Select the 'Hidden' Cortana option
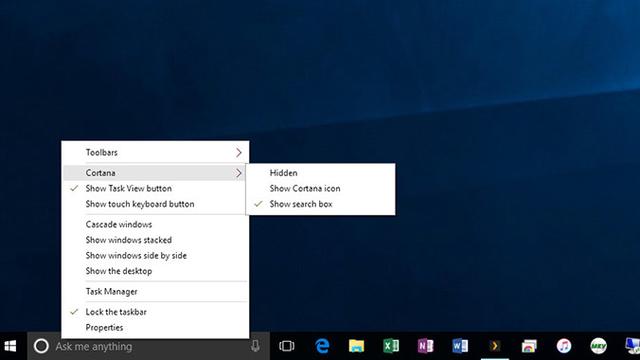 [x=320, y=173]
